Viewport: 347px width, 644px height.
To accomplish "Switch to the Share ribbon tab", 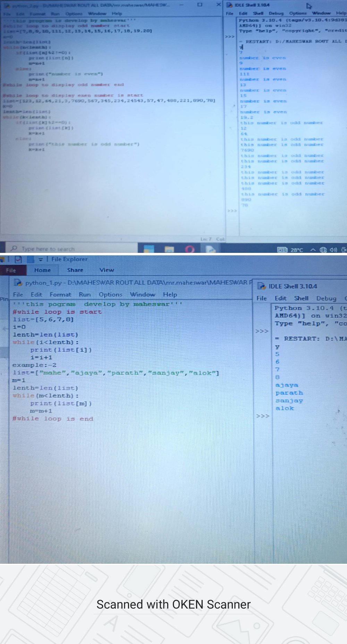I will pos(75,270).
